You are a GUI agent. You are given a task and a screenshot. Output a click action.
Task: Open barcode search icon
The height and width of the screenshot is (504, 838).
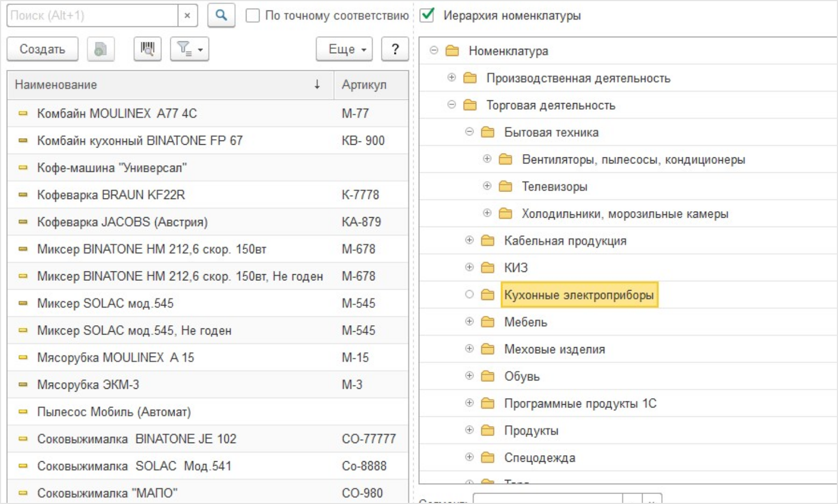coord(148,49)
